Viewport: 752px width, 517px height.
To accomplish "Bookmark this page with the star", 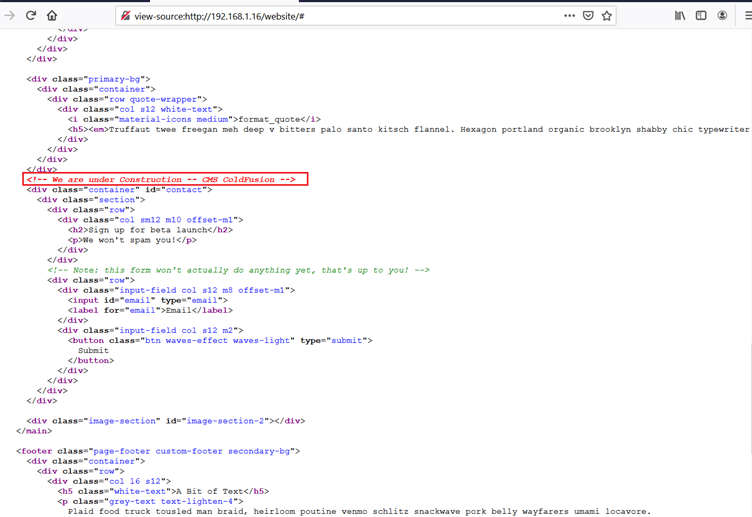I will point(607,15).
